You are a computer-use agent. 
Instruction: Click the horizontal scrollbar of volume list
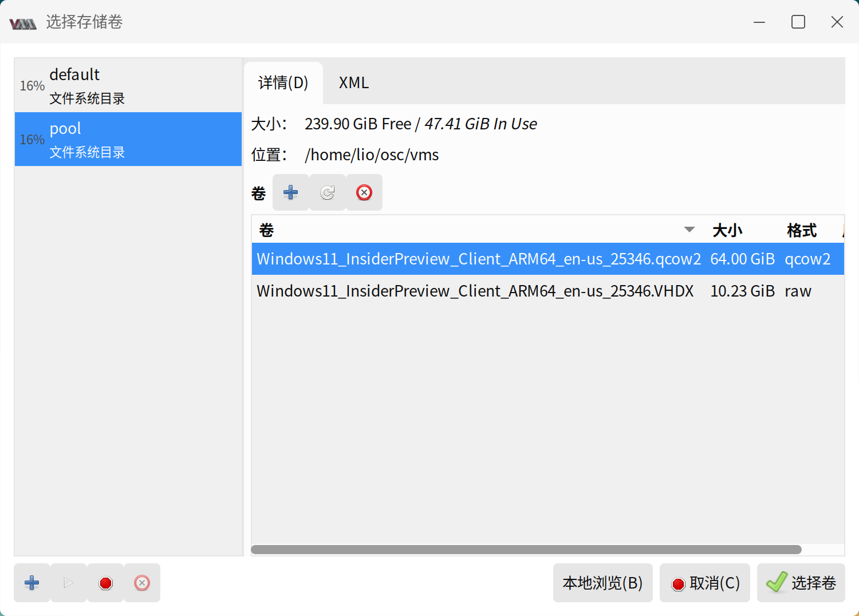526,550
